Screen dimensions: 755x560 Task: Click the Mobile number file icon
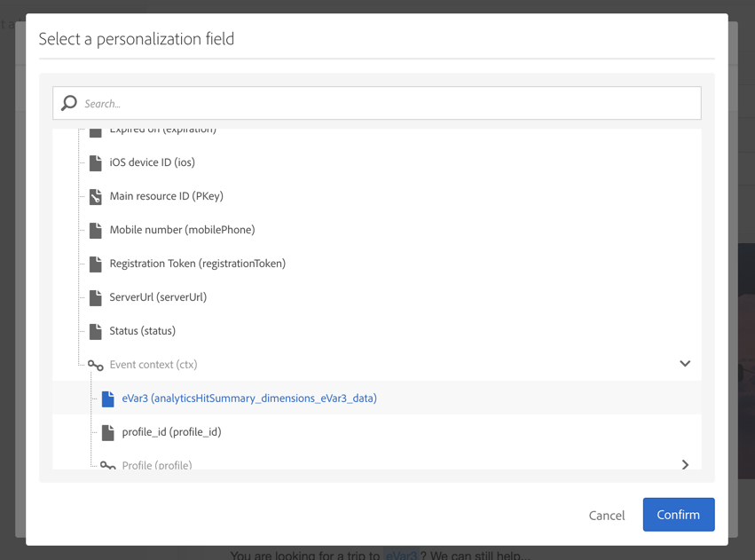tap(96, 230)
